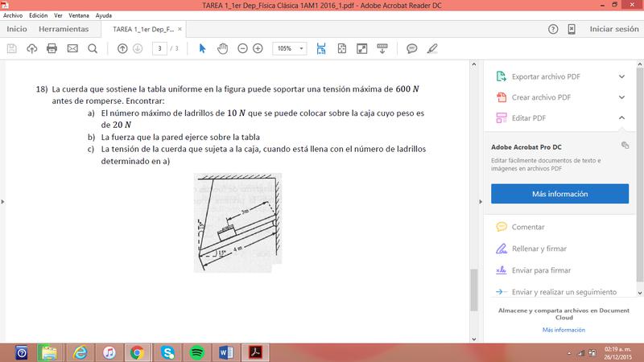Expand the Exportar archivo PDF section
The height and width of the screenshot is (362, 644).
621,76
